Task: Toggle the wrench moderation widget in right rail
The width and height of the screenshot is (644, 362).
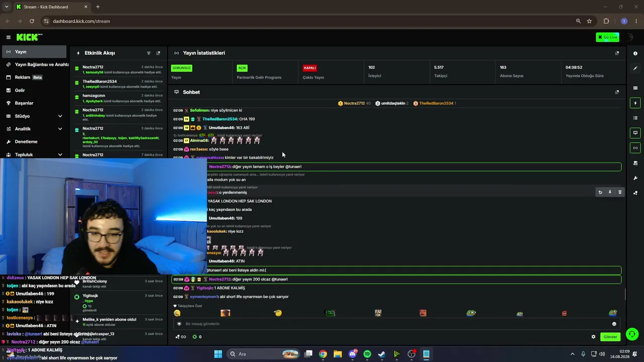Action: coord(635,178)
